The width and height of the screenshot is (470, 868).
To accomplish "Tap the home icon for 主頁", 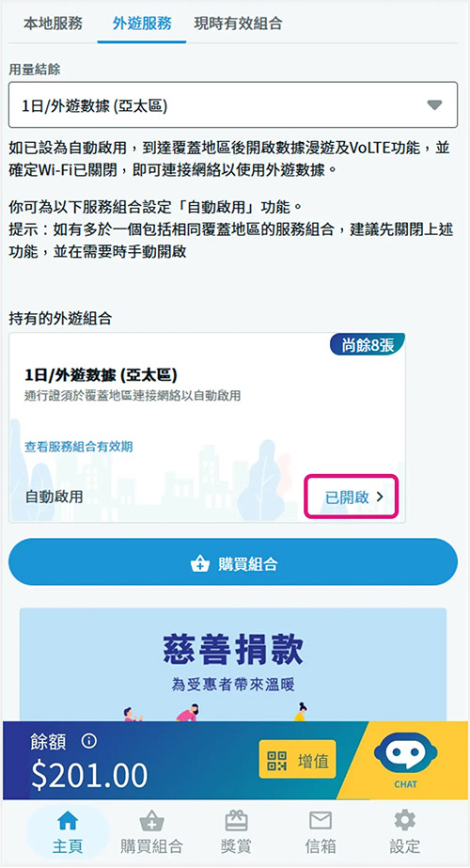I will click(68, 821).
